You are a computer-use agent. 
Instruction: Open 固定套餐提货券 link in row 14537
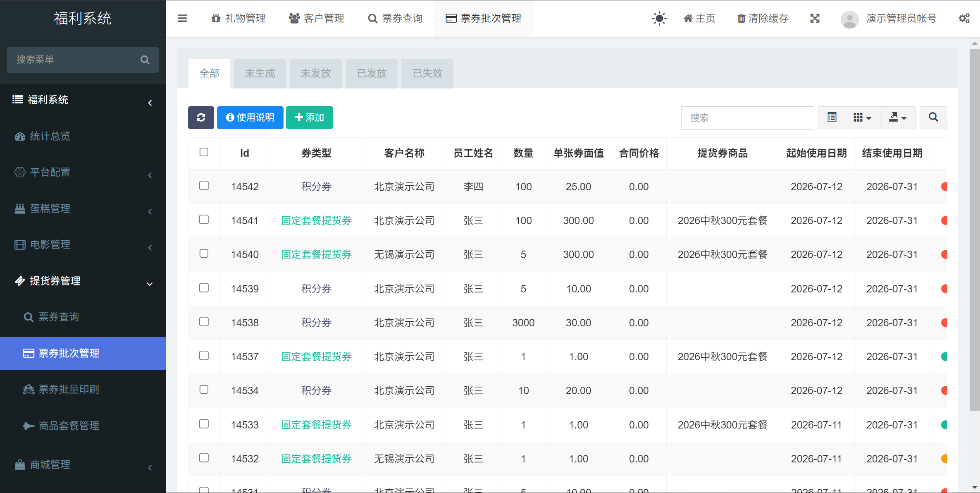pos(316,357)
